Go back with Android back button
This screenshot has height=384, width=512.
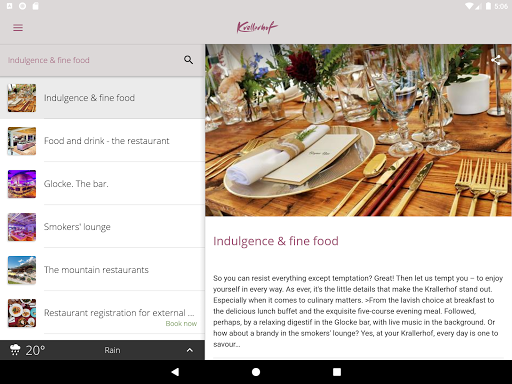click(175, 372)
